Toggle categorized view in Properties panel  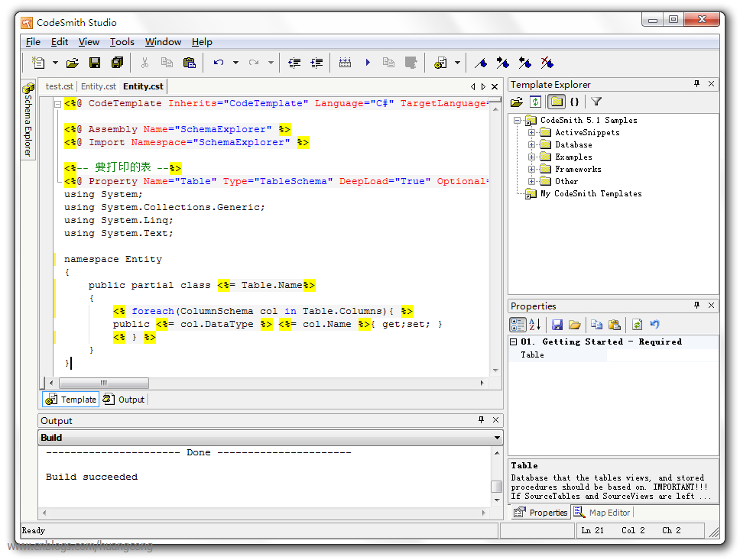pyautogui.click(x=518, y=325)
